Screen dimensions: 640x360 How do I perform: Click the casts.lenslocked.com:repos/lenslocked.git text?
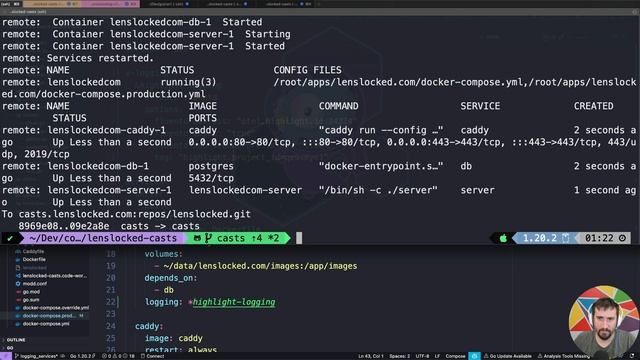134,214
